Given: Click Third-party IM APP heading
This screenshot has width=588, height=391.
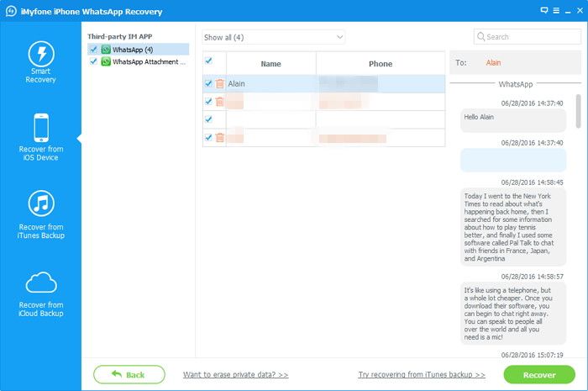Looking at the screenshot, I should coord(119,36).
